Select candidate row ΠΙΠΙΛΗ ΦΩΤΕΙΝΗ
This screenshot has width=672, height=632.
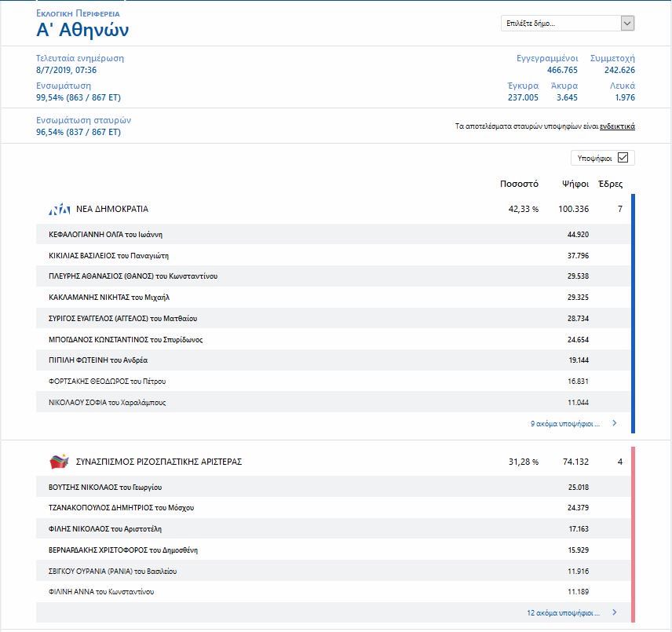tap(334, 360)
